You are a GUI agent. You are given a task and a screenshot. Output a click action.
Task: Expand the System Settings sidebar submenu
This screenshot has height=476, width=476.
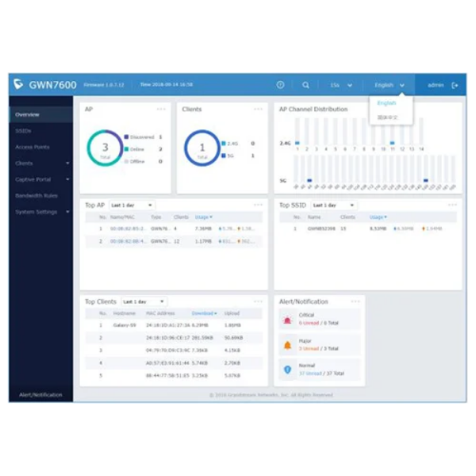pos(67,212)
